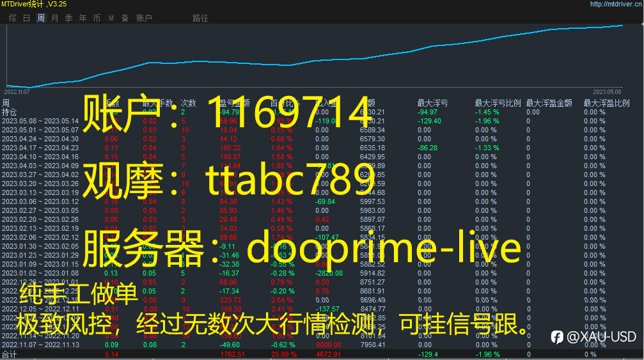Click the -1.45 % loss ratio cell
This screenshot has width=644, height=360.
[487, 112]
